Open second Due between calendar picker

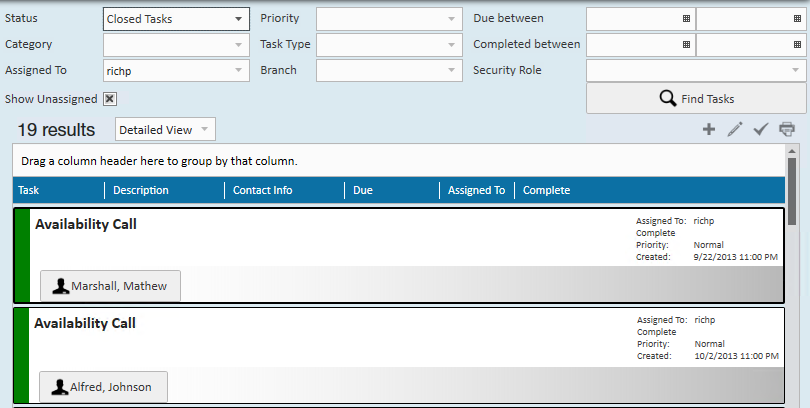[797, 19]
